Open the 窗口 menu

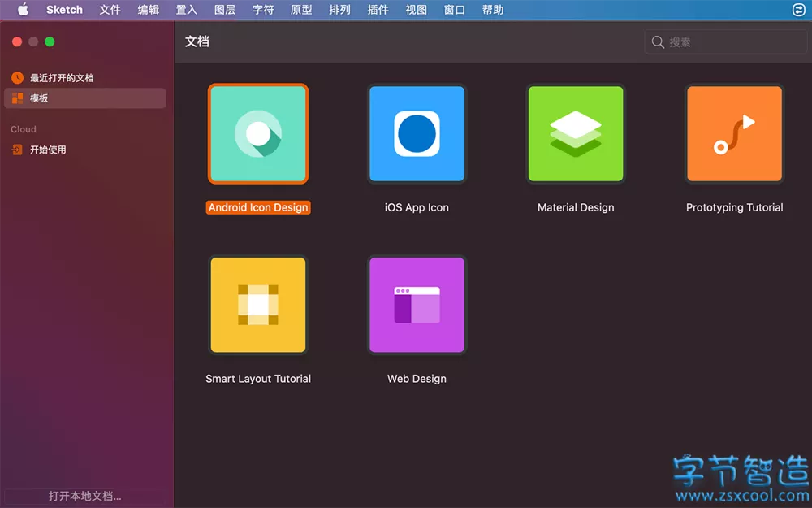[x=455, y=9]
